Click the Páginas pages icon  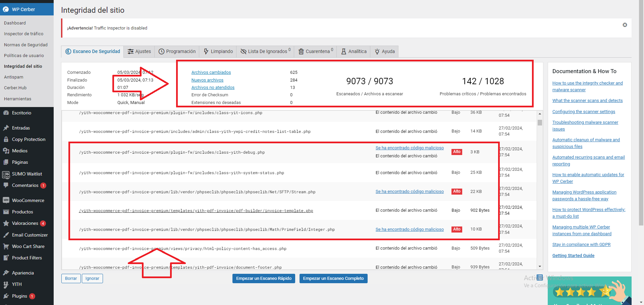(6, 162)
